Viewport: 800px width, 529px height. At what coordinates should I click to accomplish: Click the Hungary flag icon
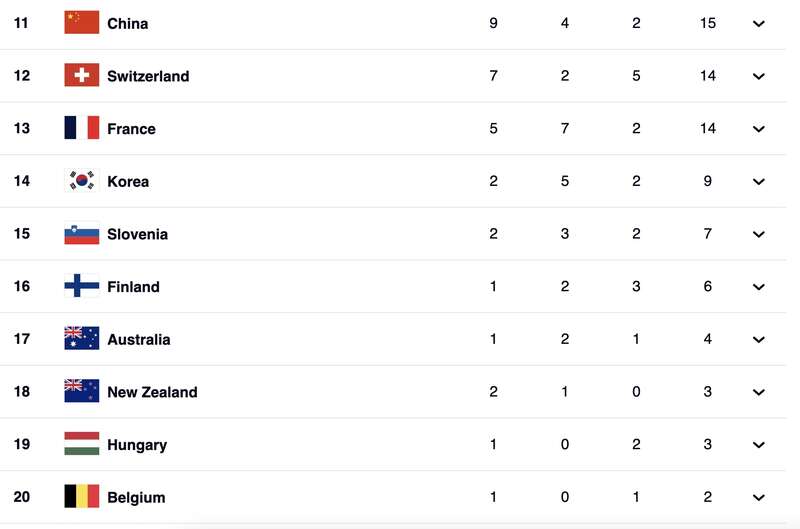click(x=81, y=444)
